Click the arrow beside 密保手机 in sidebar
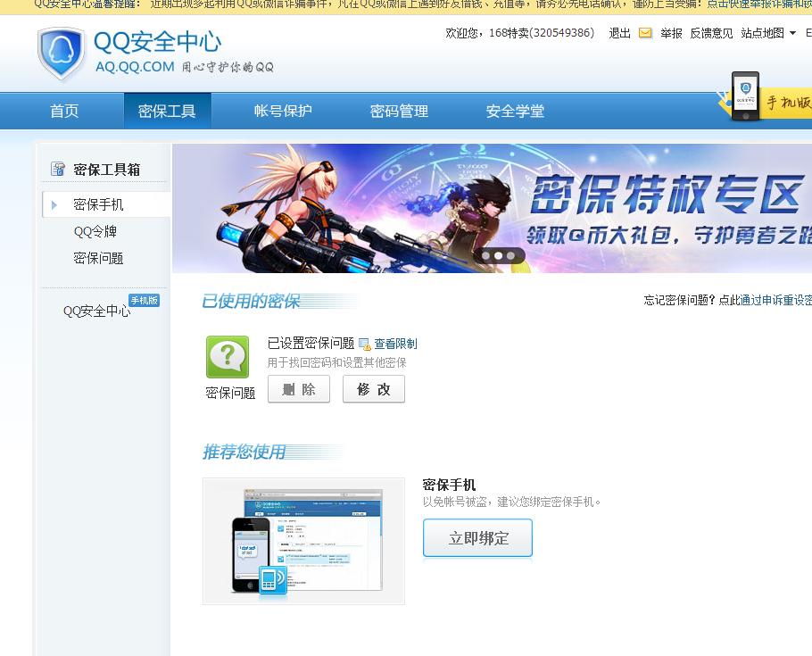Image resolution: width=812 pixels, height=656 pixels. pos(54,205)
